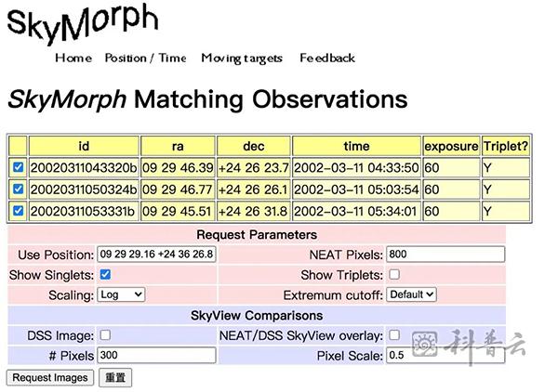Click the dec cell +24 26 31.8
Image resolution: width=558 pixels, height=392 pixels.
[x=254, y=212]
